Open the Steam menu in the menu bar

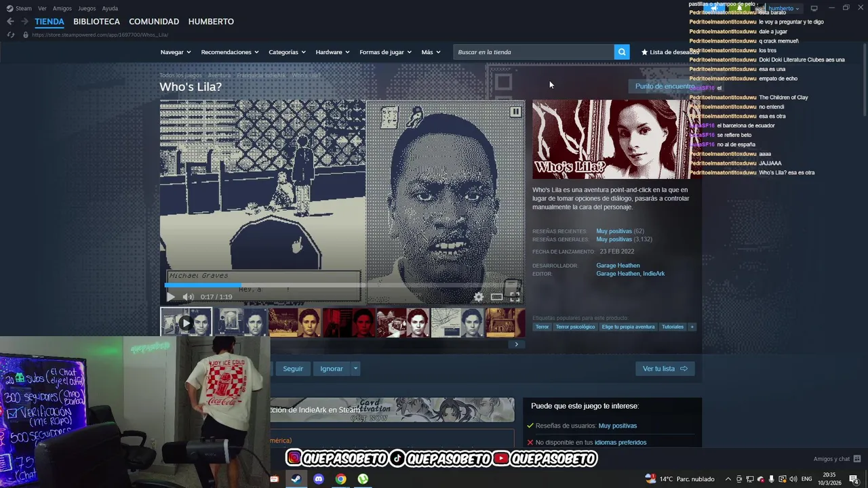click(x=19, y=8)
